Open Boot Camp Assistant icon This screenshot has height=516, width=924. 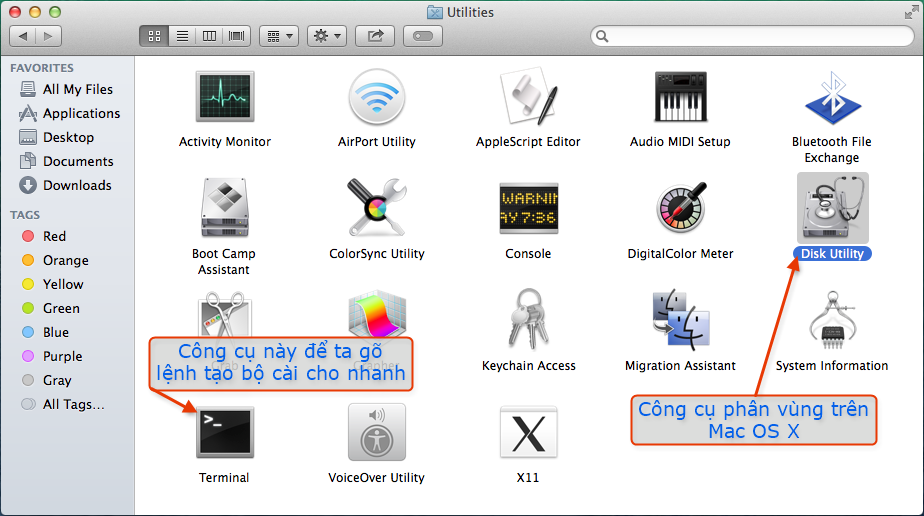point(225,207)
